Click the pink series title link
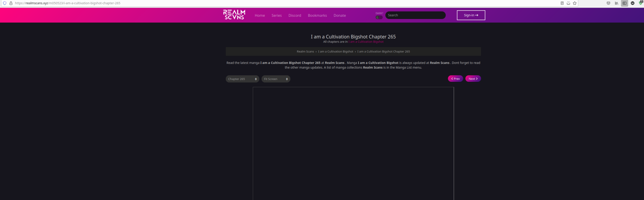Viewport: 644px width, 200px height. click(366, 42)
